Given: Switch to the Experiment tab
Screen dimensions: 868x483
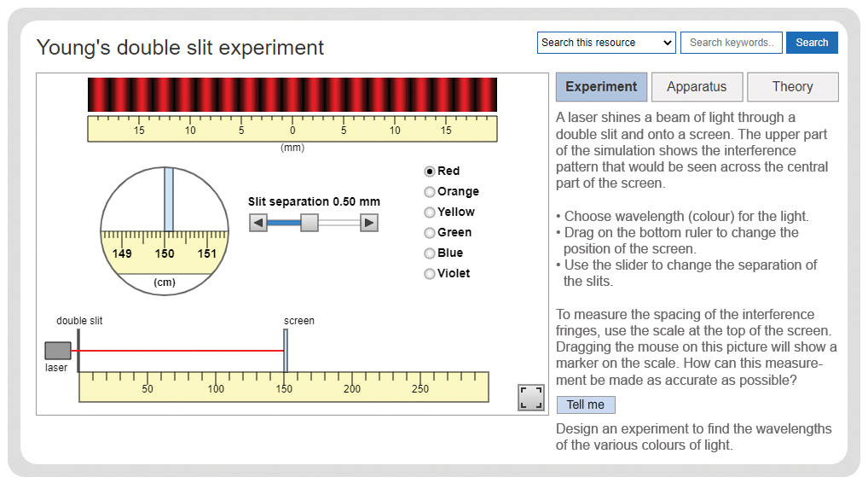Looking at the screenshot, I should [601, 87].
